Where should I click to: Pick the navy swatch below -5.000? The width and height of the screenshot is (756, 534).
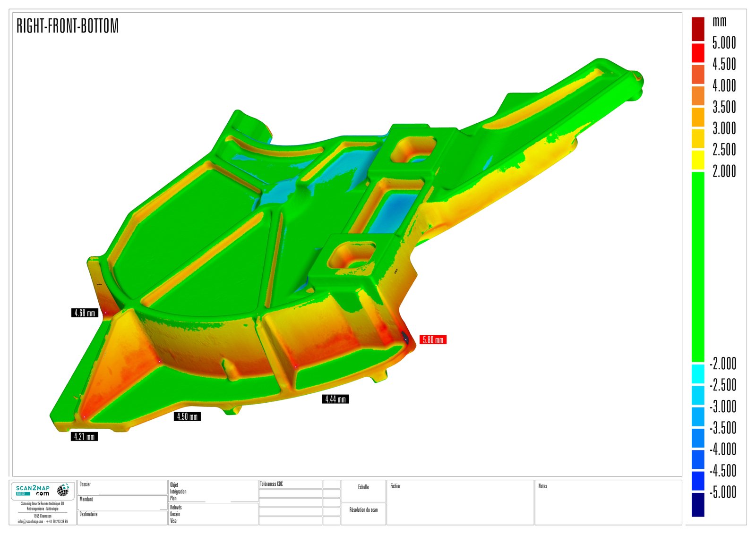[698, 505]
